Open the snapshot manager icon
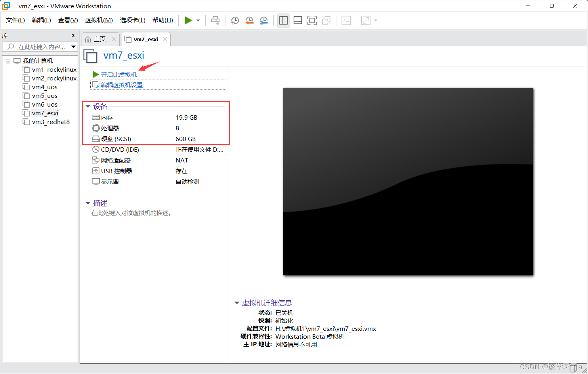Image resolution: width=588 pixels, height=374 pixels. coord(263,21)
